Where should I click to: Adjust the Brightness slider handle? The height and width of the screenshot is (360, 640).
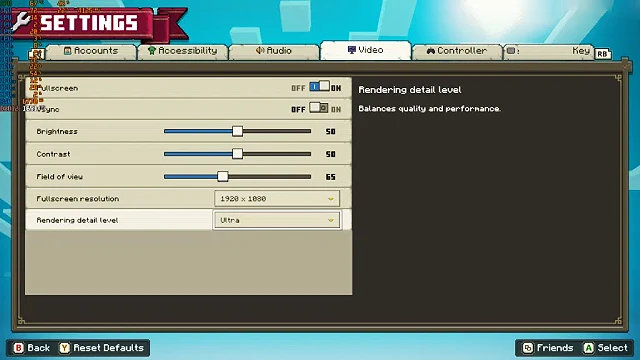point(237,131)
